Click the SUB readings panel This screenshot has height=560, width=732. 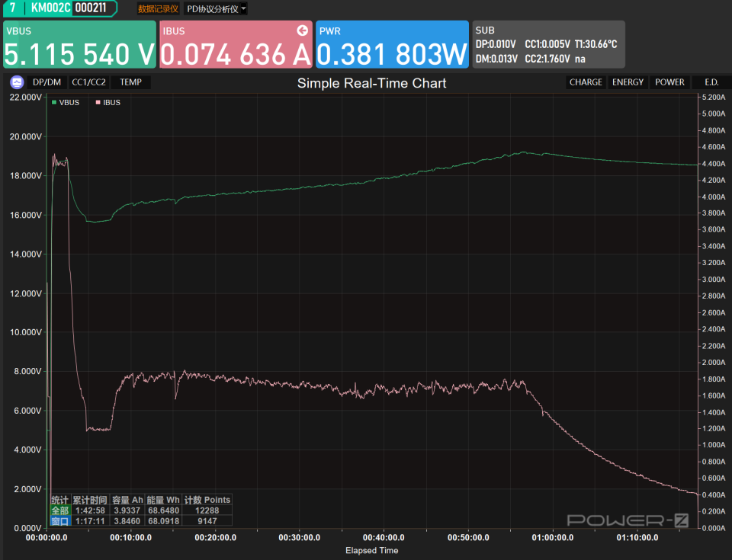click(x=548, y=44)
